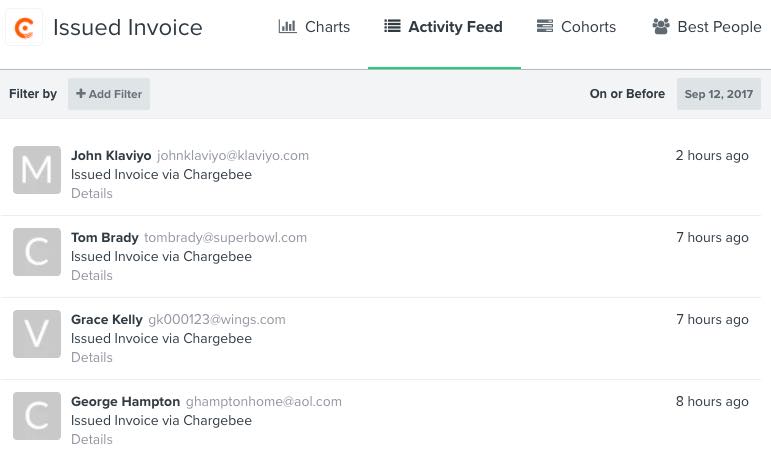Viewport: 771px width, 459px height.
Task: Open George Hampton's profile name link
Action: click(x=126, y=402)
